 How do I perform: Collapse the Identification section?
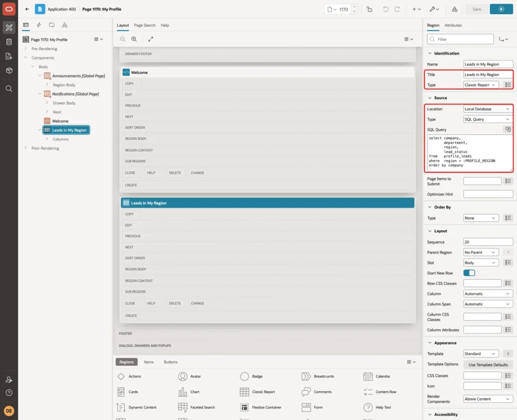point(430,54)
